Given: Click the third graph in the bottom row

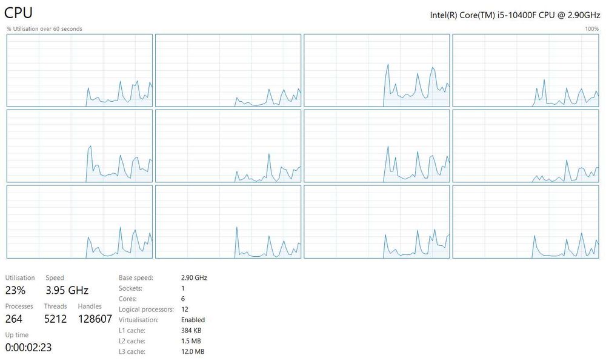Looking at the screenshot, I should 377,222.
